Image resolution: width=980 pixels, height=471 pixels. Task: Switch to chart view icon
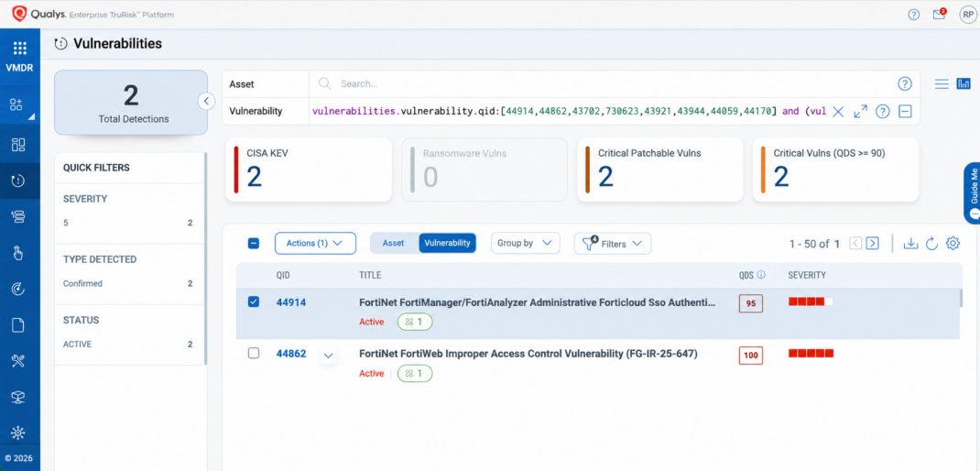pyautogui.click(x=964, y=83)
